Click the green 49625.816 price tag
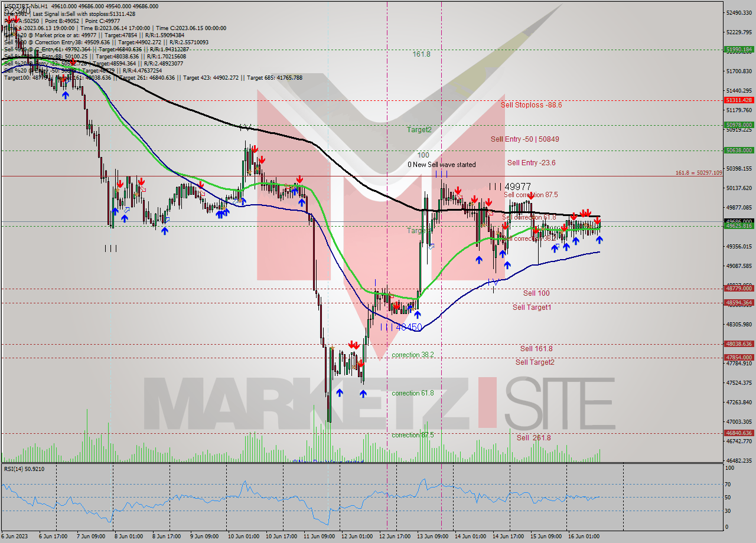 pos(739,226)
